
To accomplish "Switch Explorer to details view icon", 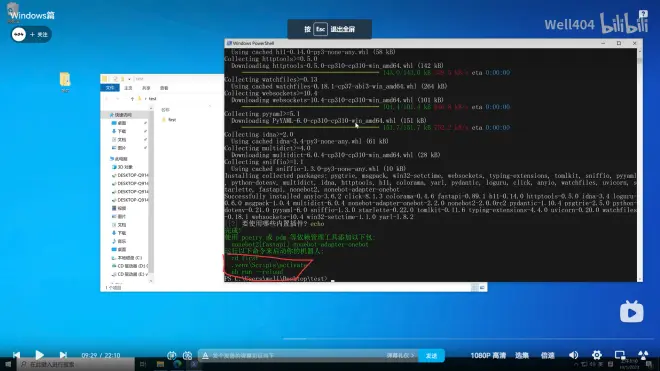I will tap(475, 287).
